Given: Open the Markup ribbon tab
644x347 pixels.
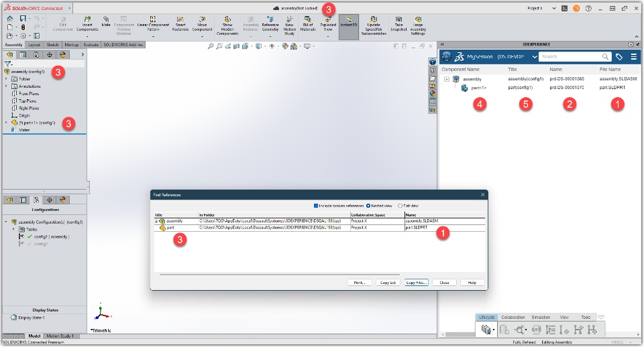Looking at the screenshot, I should pos(72,45).
